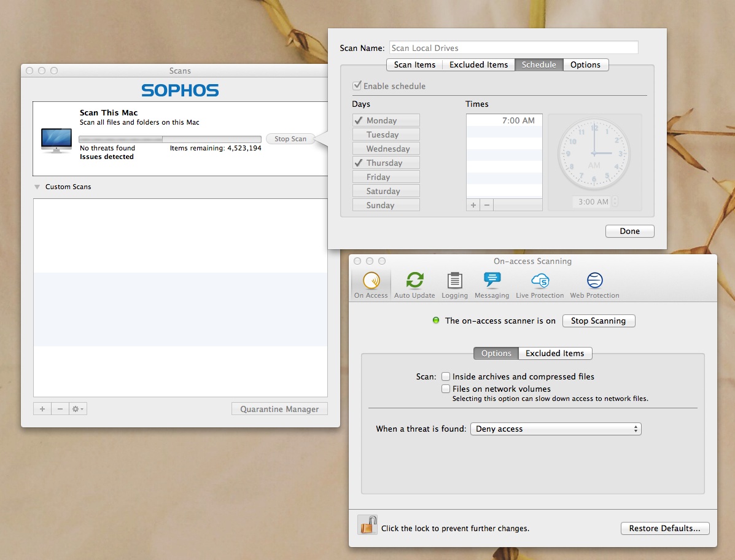This screenshot has width=735, height=560.
Task: Switch to the Options tab in scan settings
Action: [585, 64]
